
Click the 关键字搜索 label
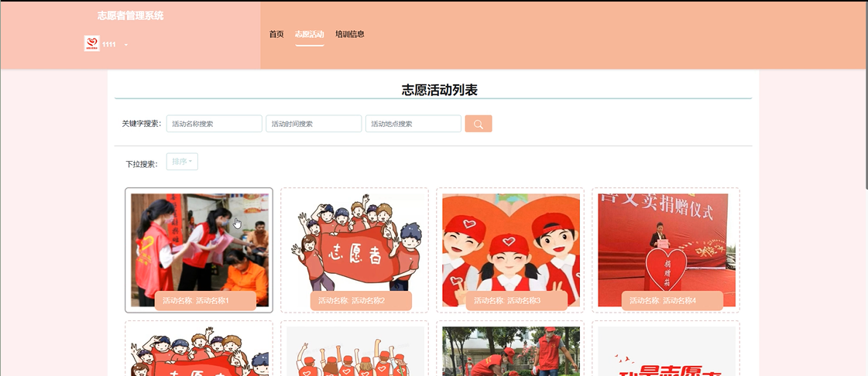[142, 124]
